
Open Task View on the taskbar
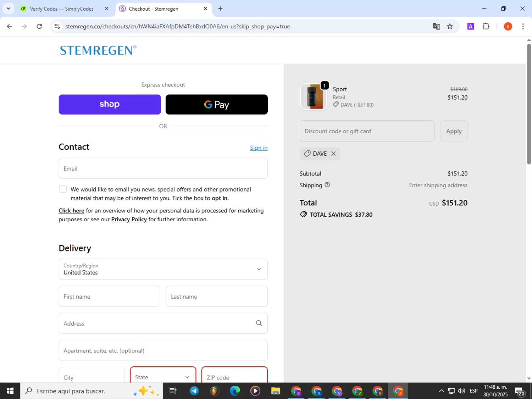(x=173, y=391)
